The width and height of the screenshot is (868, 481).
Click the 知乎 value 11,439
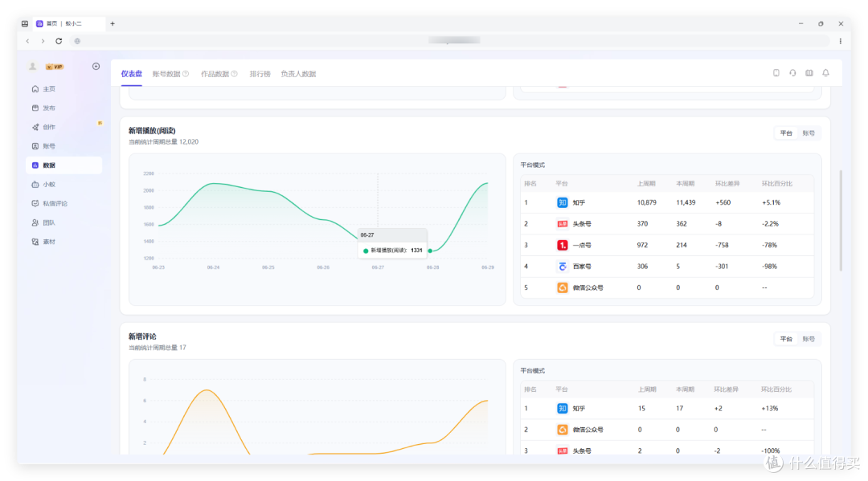pos(686,203)
